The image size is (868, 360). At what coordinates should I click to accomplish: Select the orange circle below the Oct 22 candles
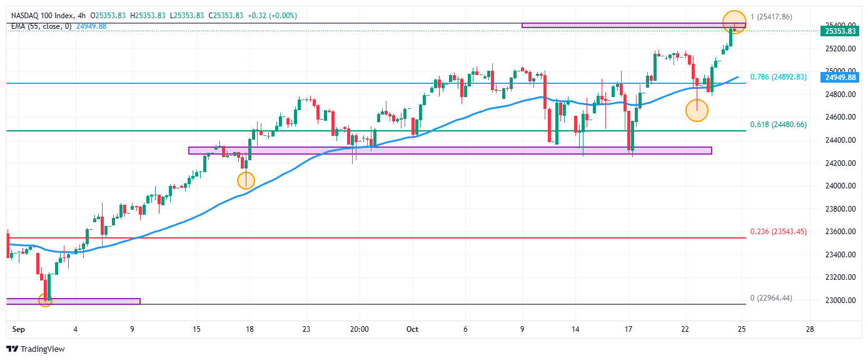[x=697, y=111]
